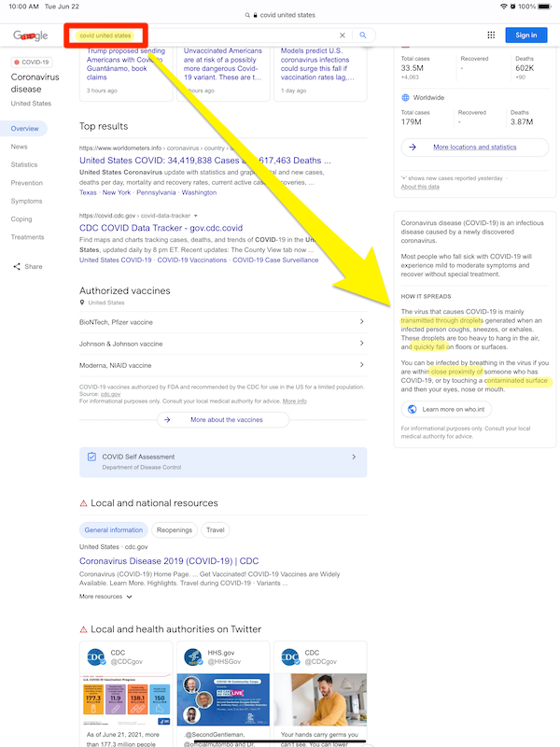This screenshot has width=560, height=747.
Task: Click the CDC avatar on the third Twitter card
Action: click(x=290, y=657)
